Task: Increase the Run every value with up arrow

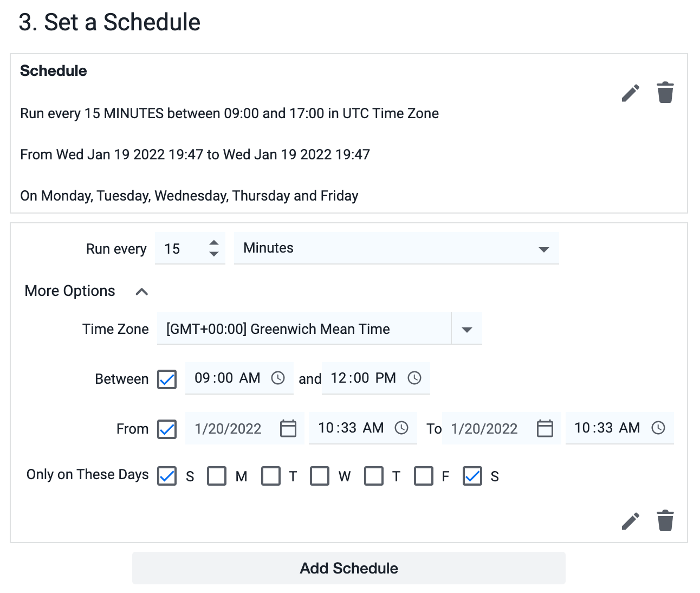Action: (x=214, y=243)
